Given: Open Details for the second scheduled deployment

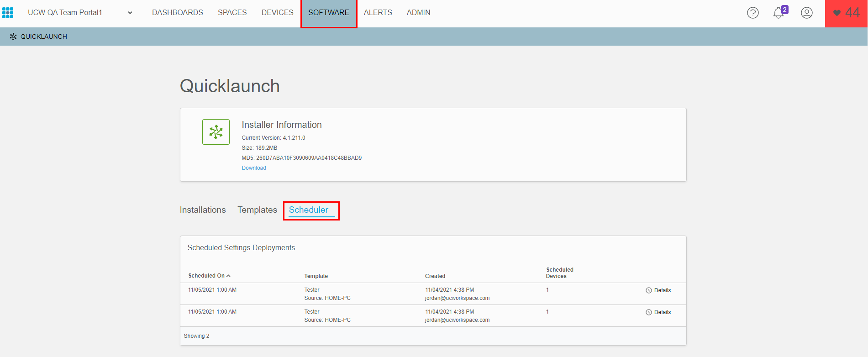Looking at the screenshot, I should click(663, 312).
